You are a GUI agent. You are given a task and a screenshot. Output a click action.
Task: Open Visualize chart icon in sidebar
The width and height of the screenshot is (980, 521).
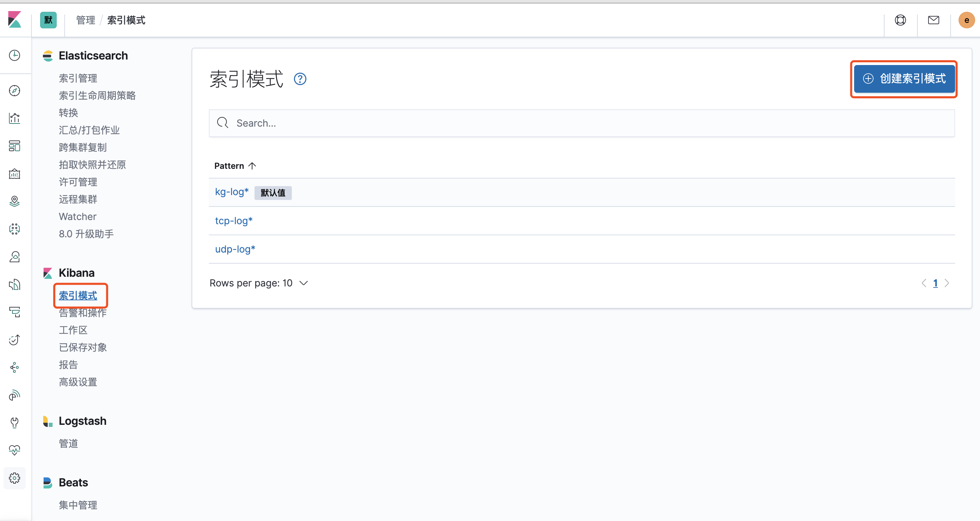tap(15, 118)
